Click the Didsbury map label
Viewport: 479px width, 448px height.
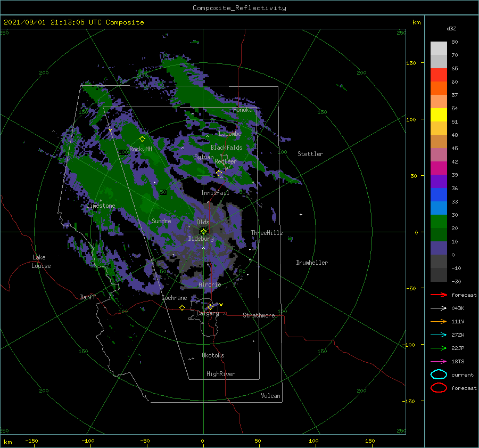point(201,239)
